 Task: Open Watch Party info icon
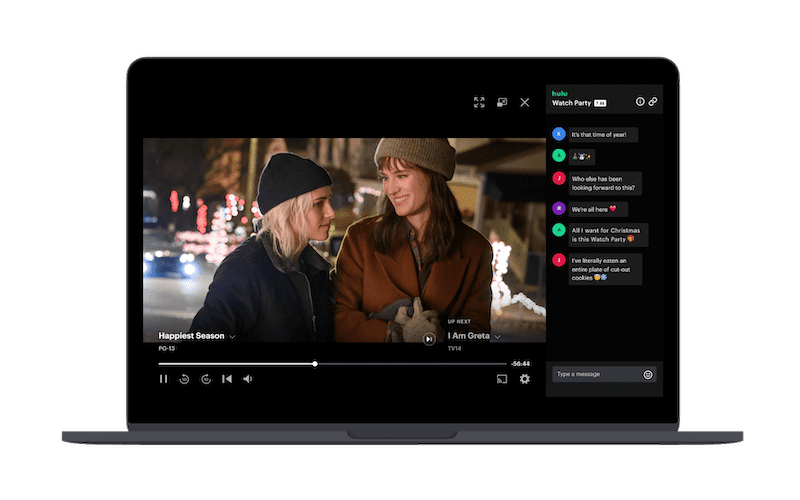640,102
